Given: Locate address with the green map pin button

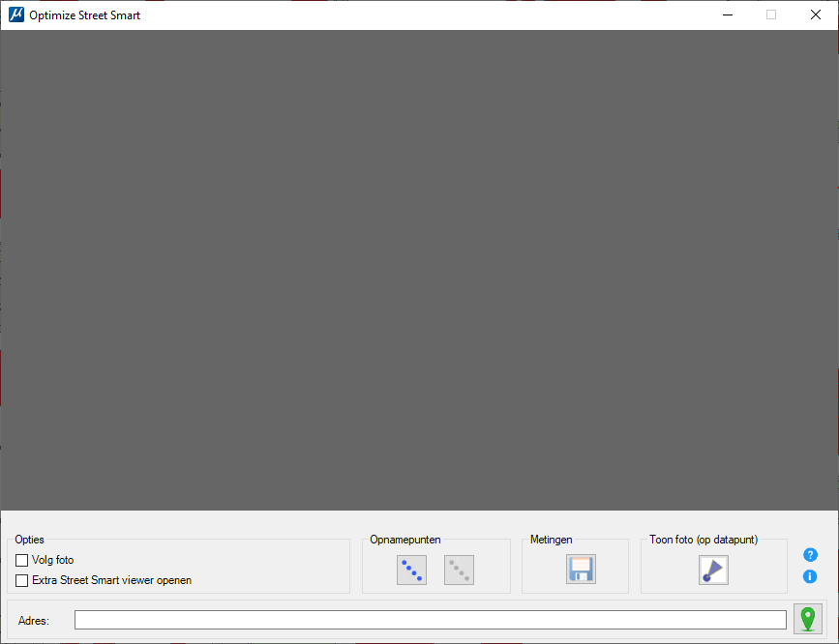Looking at the screenshot, I should click(x=808, y=620).
